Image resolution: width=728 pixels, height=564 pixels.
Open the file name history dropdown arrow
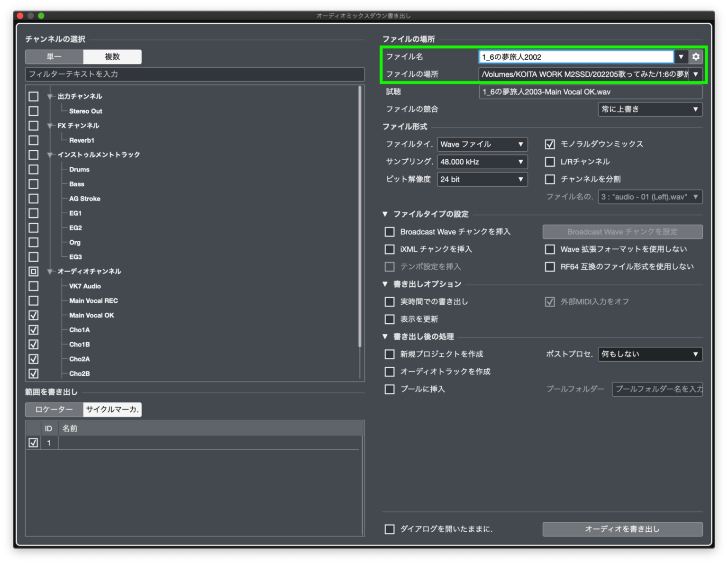click(681, 57)
